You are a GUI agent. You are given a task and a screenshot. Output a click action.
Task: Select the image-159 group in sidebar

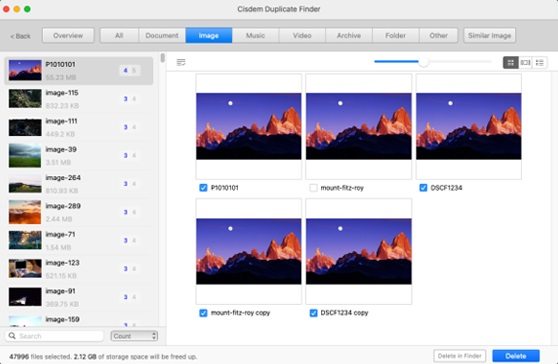[79, 320]
